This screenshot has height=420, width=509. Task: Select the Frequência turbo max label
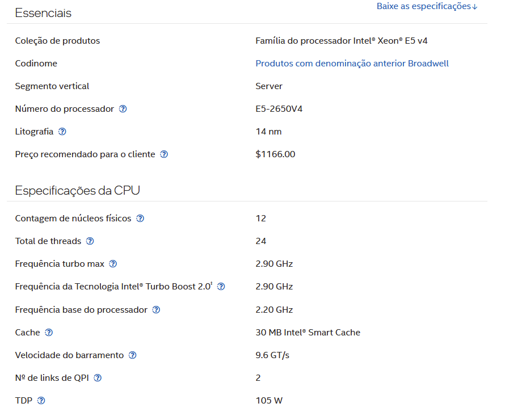(x=60, y=263)
